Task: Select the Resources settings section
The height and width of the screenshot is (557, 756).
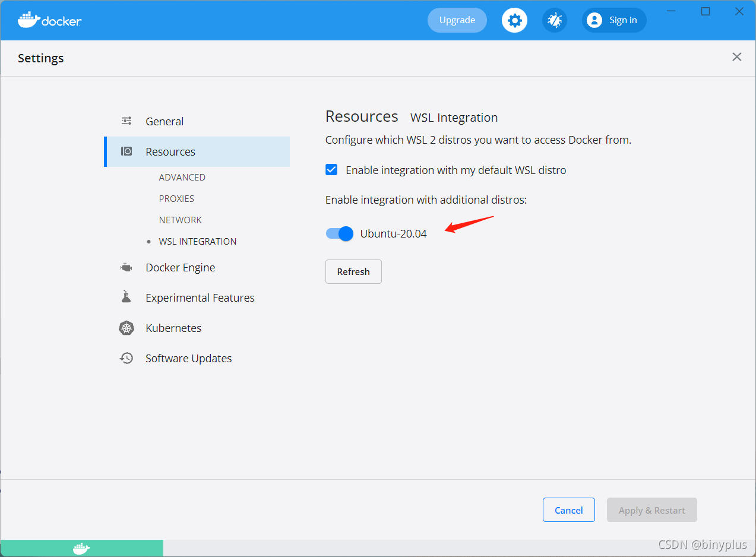Action: coord(197,151)
